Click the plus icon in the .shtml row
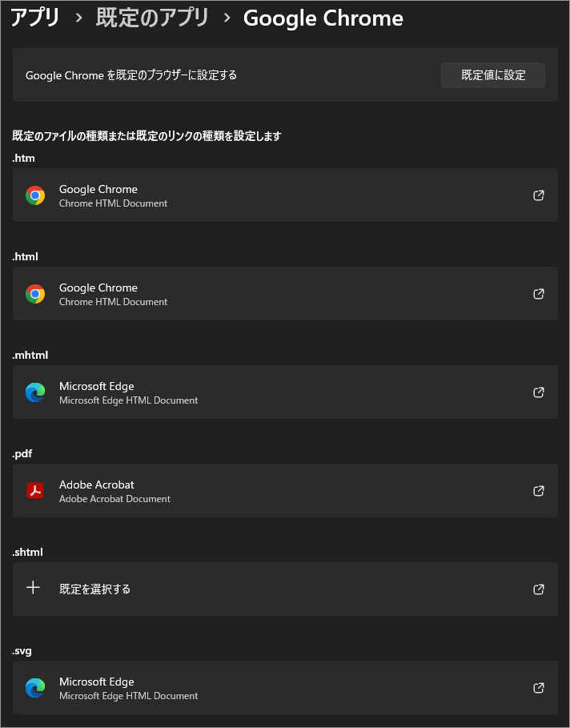The height and width of the screenshot is (728, 570). tap(33, 588)
